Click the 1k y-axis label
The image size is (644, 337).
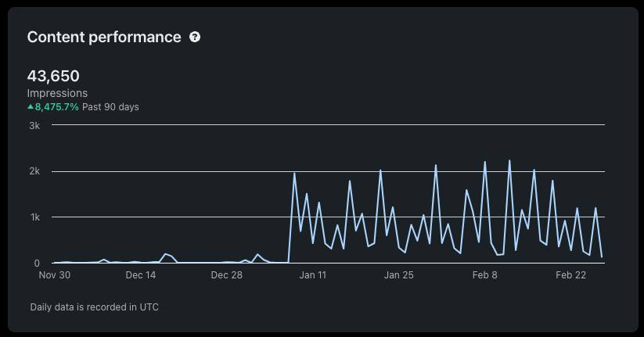point(35,217)
